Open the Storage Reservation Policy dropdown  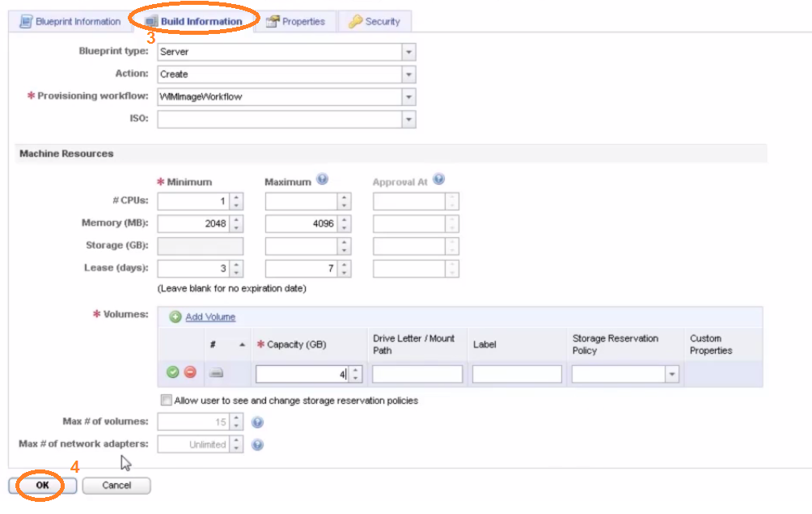tap(671, 373)
